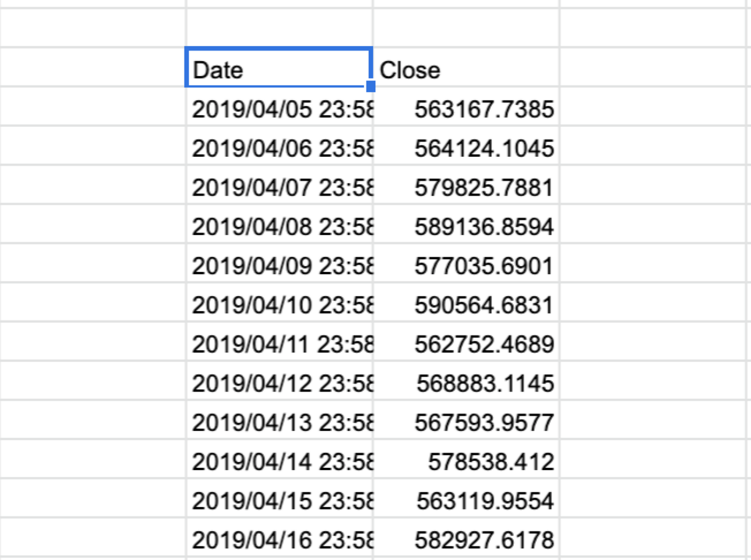
Task: Select the Date header cell
Action: tap(277, 69)
